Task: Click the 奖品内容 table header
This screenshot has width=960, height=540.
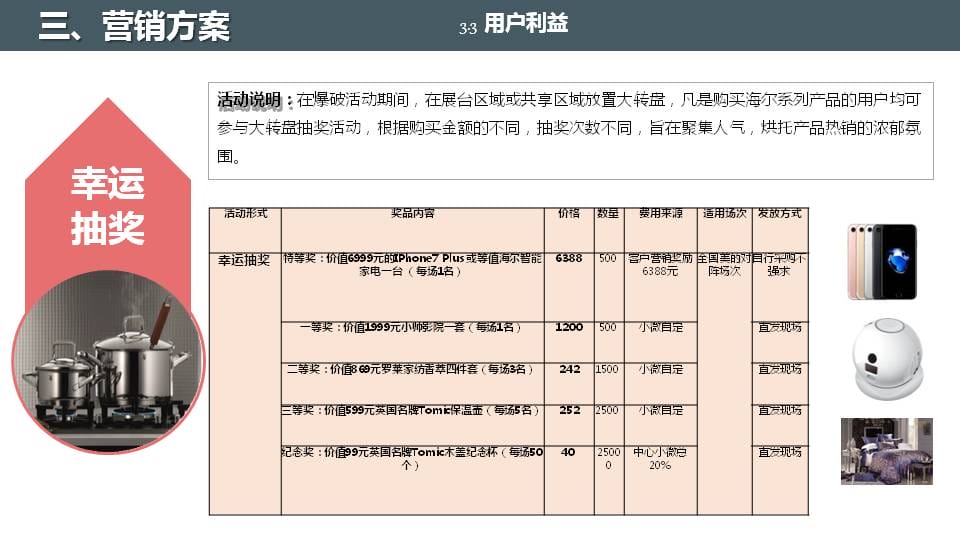Action: (x=413, y=213)
